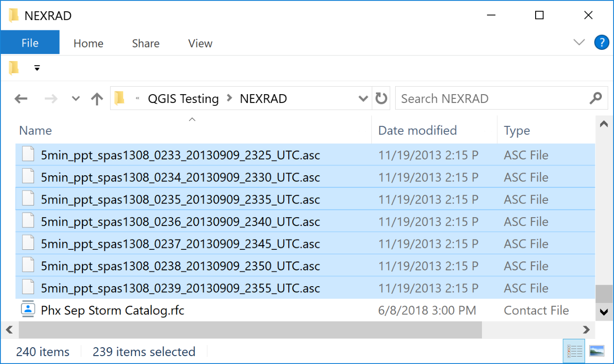Image resolution: width=614 pixels, height=364 pixels.
Task: Click the folder icon in Quick Access Toolbar
Action: click(14, 69)
